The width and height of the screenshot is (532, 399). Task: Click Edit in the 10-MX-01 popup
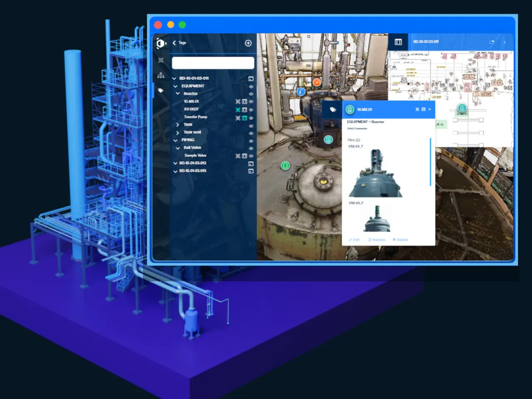(355, 240)
